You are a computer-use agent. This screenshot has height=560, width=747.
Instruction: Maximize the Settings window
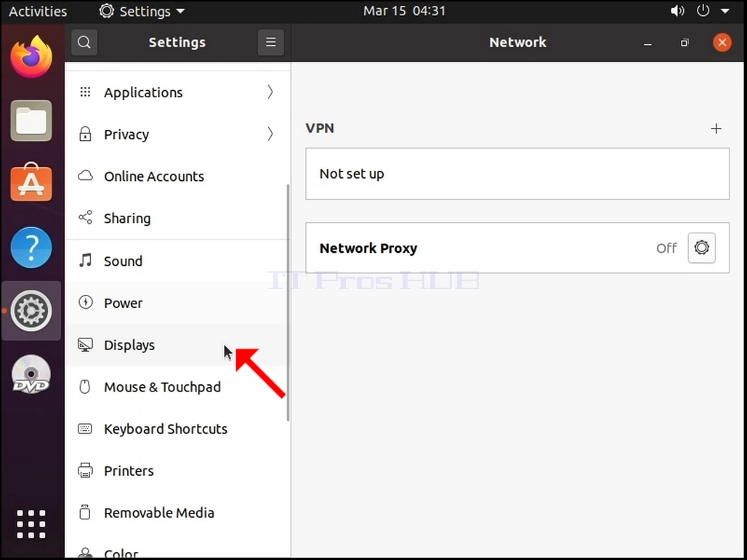pos(685,43)
